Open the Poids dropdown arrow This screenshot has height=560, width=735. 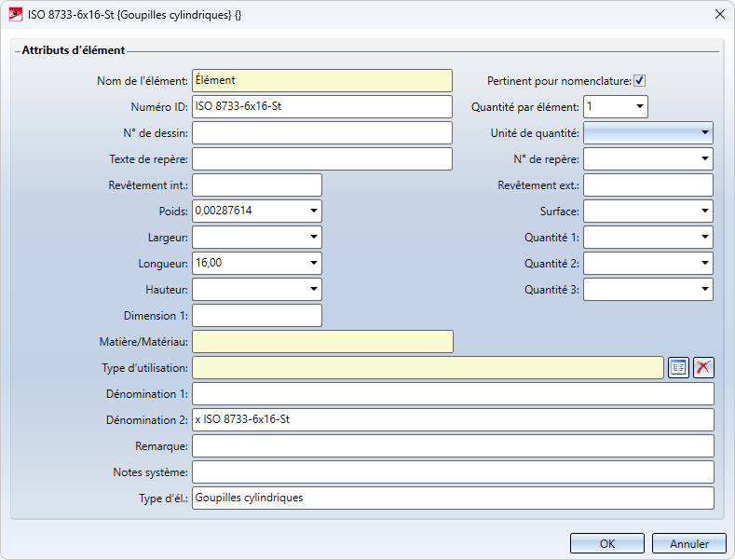[313, 212]
